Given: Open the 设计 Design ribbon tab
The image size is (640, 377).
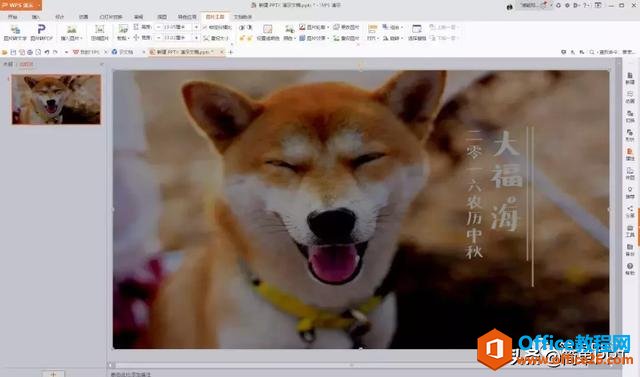Looking at the screenshot, I should click(x=60, y=17).
